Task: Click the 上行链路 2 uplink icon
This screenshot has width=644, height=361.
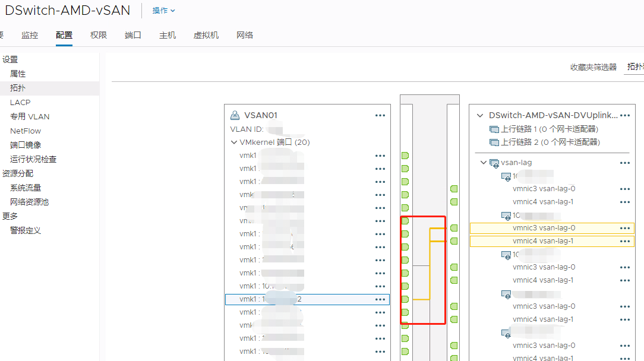Action: pos(495,143)
